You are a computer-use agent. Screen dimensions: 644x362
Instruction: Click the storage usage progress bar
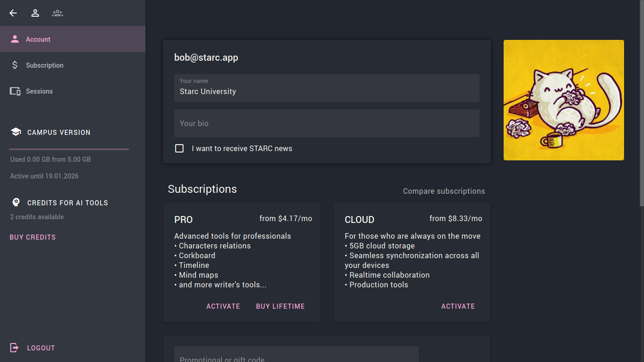coord(69,149)
